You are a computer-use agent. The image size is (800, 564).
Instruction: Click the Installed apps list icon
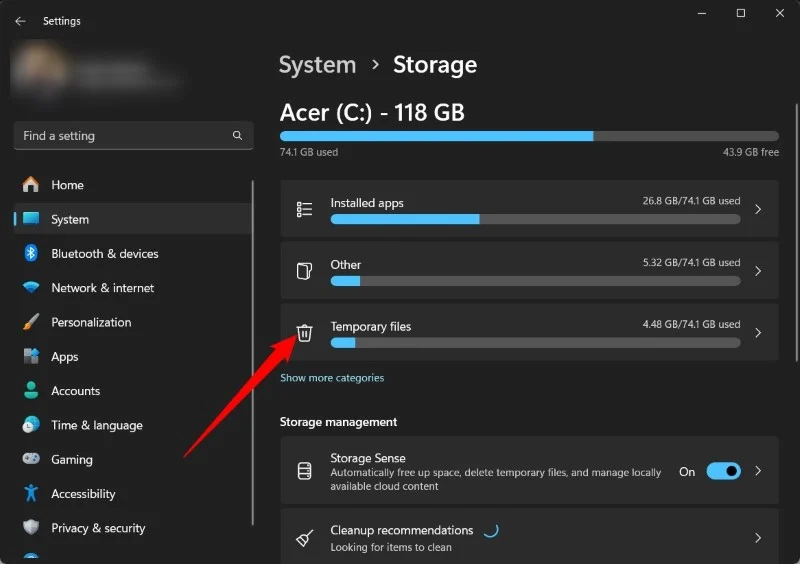(305, 209)
